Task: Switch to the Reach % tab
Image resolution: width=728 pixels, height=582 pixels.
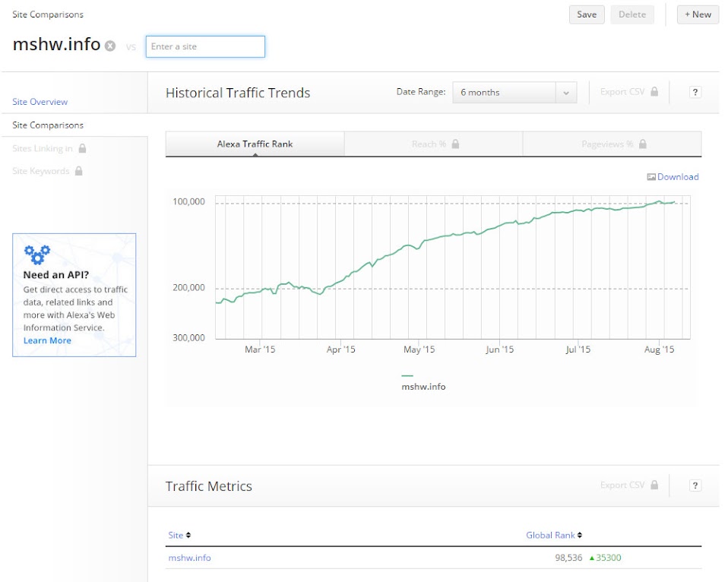Action: click(x=434, y=144)
